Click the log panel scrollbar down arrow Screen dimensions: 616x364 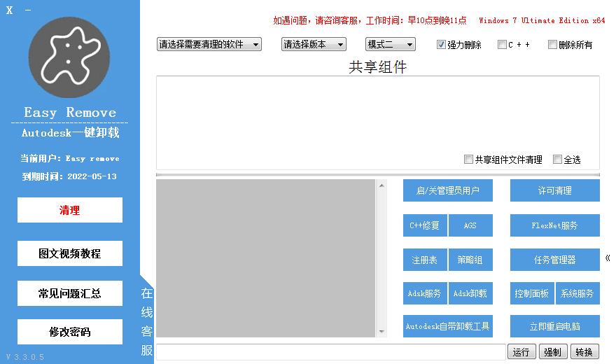(381, 332)
